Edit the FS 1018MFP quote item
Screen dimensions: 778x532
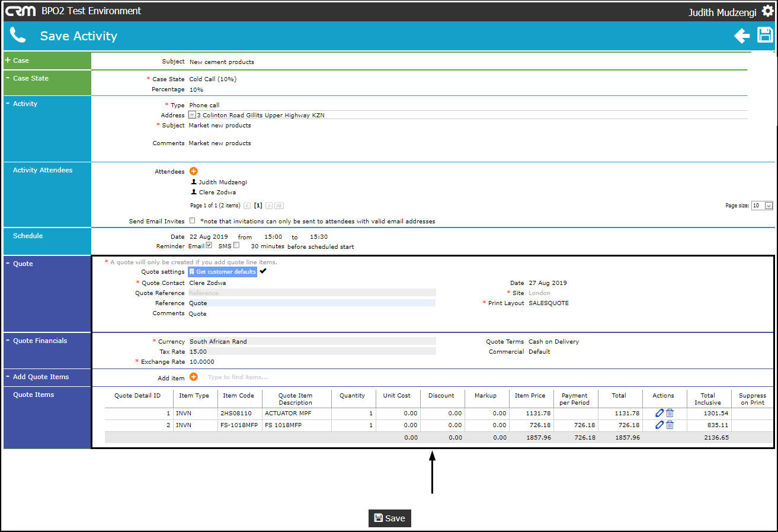[659, 425]
